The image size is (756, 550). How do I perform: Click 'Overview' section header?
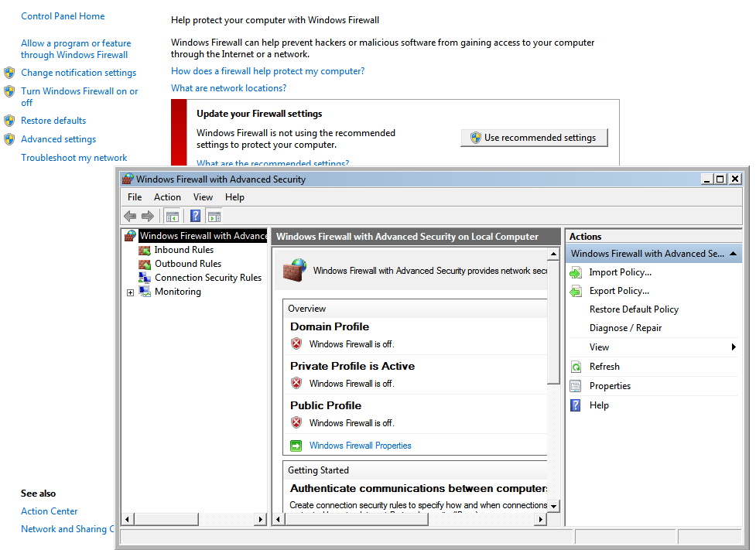pos(306,309)
